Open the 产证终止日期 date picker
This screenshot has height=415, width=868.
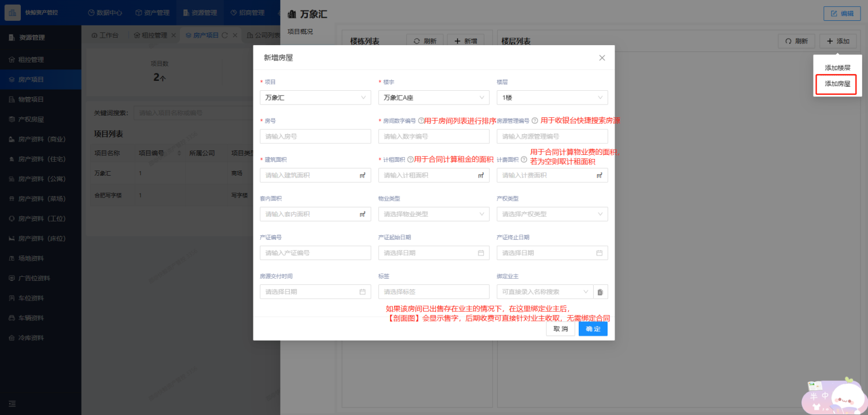552,253
